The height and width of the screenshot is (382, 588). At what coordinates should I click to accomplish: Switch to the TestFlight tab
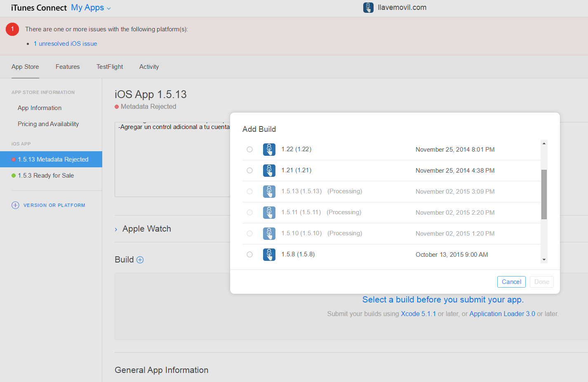coord(110,67)
